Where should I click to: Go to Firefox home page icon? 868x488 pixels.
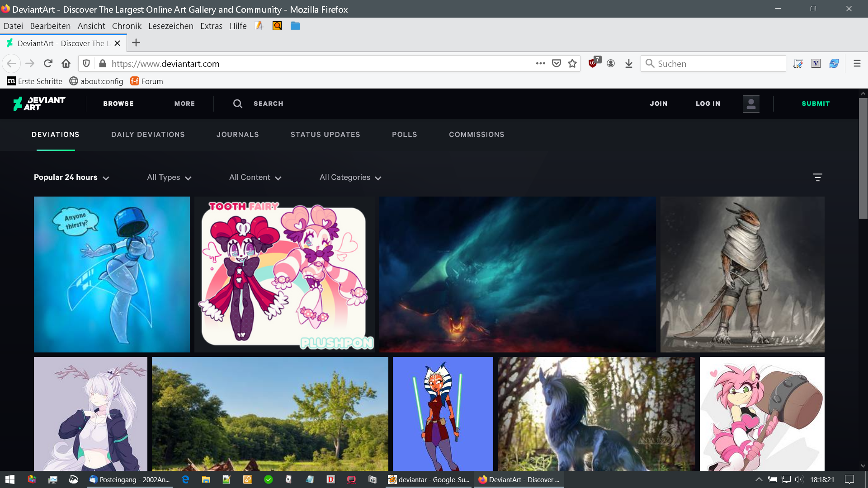point(66,64)
